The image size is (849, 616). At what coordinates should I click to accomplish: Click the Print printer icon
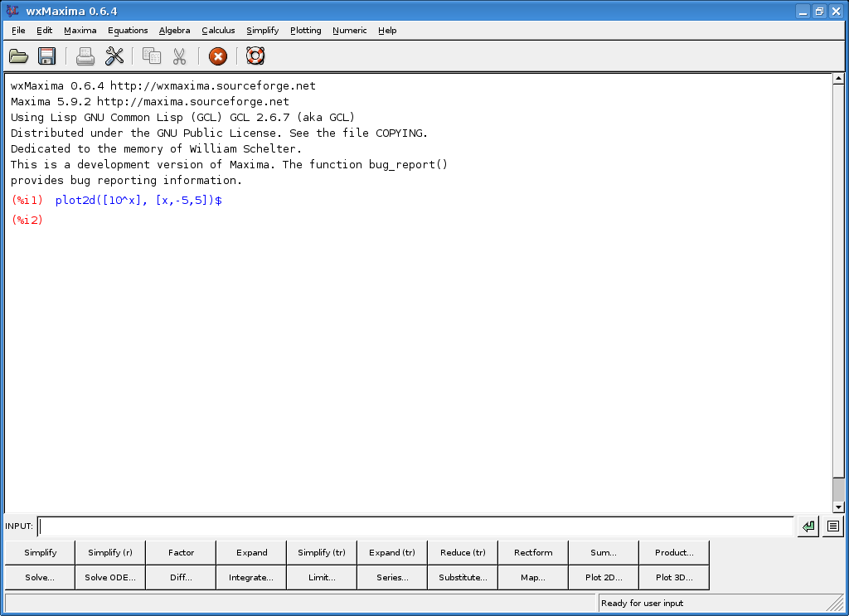pyautogui.click(x=85, y=56)
